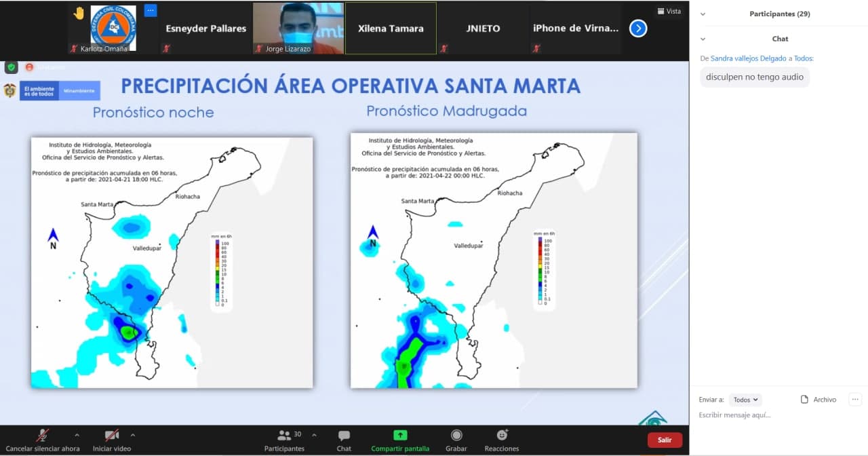Open the Todos recipient dropdown
Screen dimensions: 868x456
click(x=746, y=400)
